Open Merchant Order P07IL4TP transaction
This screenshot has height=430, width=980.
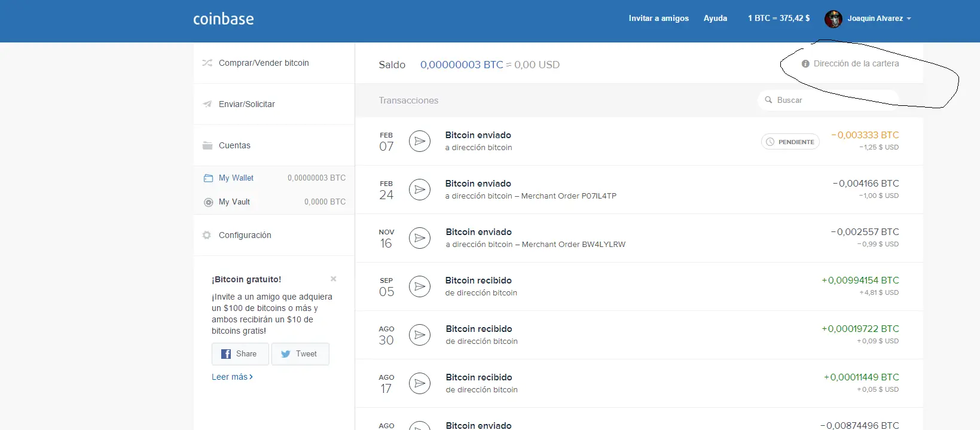[639, 190]
